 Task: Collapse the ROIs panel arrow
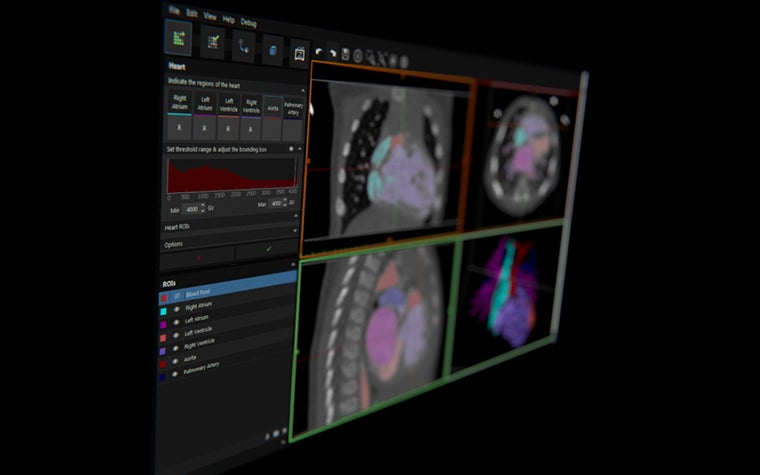[x=293, y=265]
